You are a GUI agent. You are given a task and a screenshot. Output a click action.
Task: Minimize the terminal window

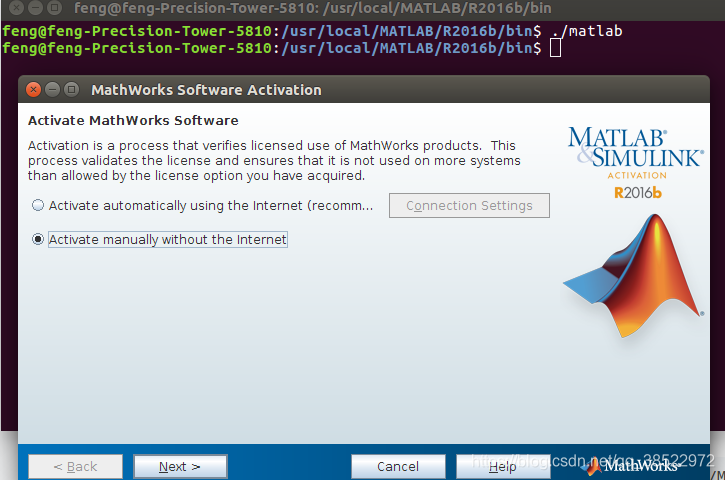36,7
